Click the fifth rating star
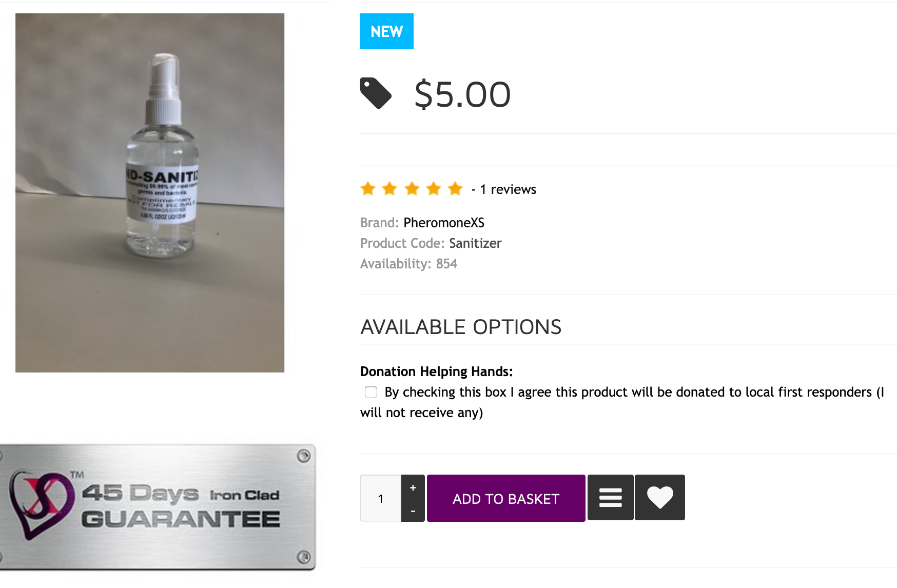The image size is (897, 588). (455, 189)
